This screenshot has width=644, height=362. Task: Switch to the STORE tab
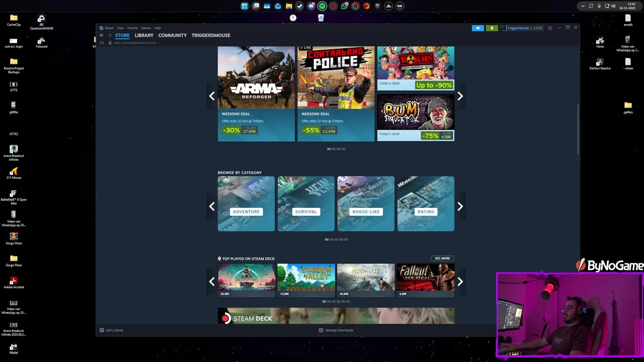[122, 35]
